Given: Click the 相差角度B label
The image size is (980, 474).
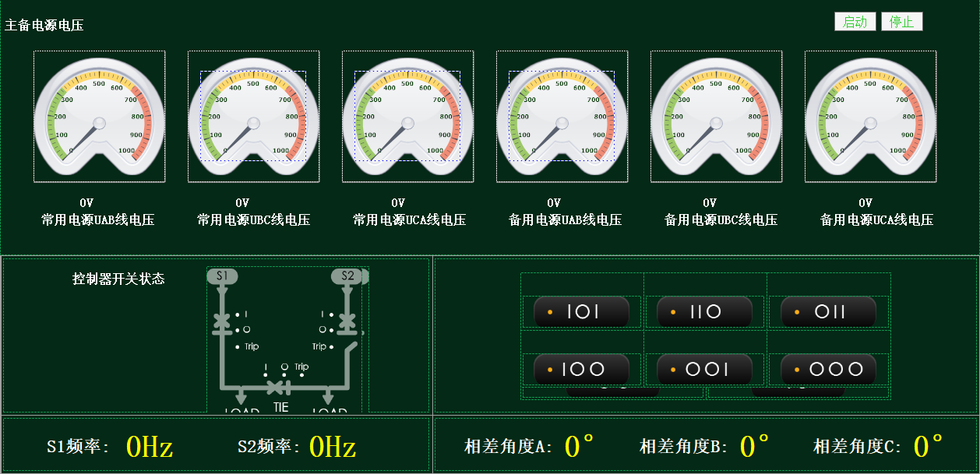Looking at the screenshot, I should [x=684, y=447].
